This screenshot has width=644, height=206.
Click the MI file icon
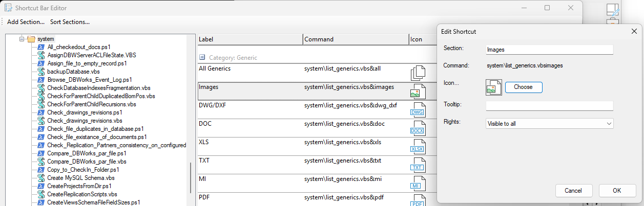click(418, 183)
